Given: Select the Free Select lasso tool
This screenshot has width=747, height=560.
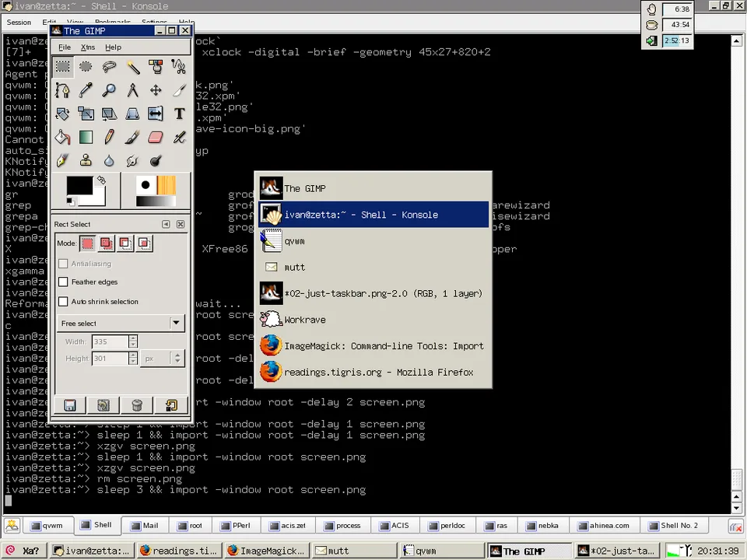Looking at the screenshot, I should coord(109,67).
